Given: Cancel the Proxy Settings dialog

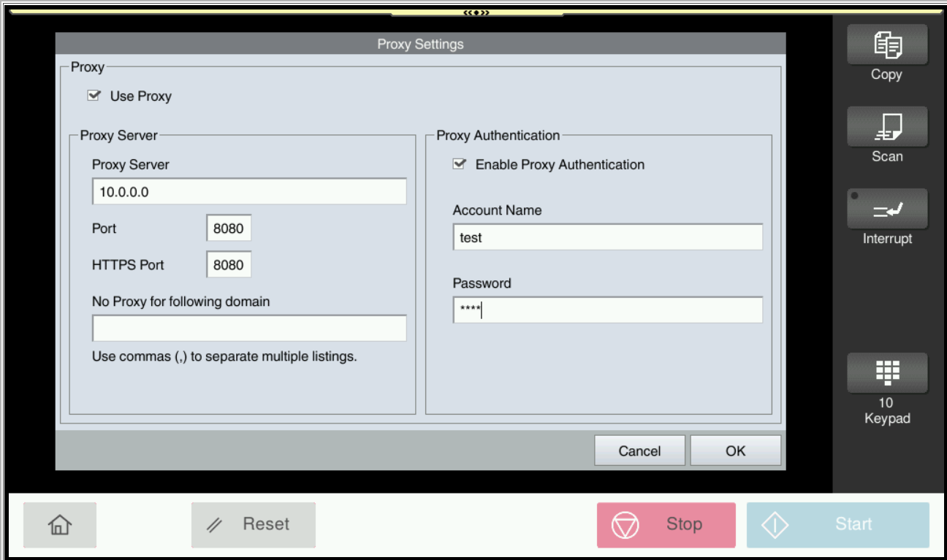Looking at the screenshot, I should [639, 450].
